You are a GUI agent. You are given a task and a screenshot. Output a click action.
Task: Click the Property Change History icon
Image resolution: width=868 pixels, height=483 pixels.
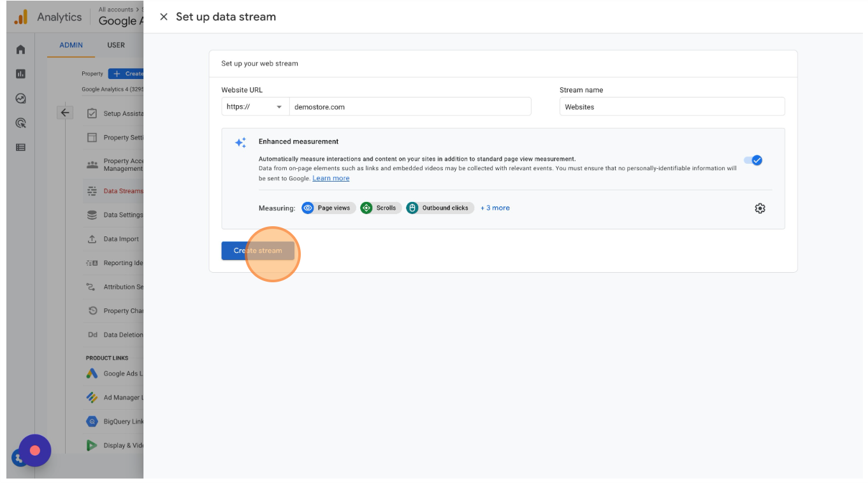click(92, 311)
